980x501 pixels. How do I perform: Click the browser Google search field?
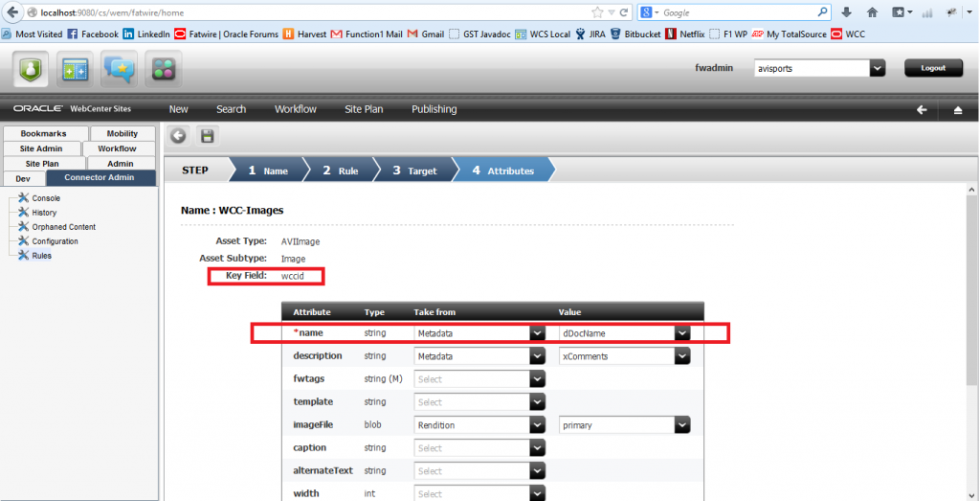(737, 12)
